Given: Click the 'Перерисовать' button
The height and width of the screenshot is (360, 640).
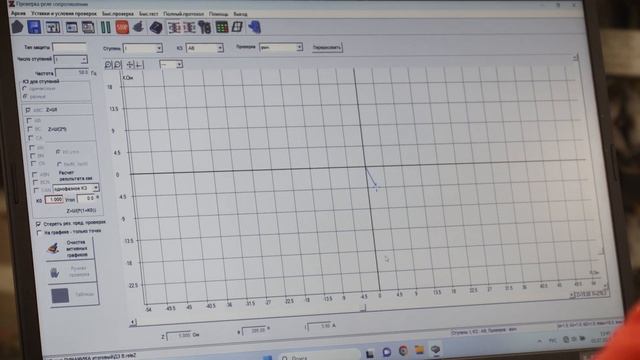Looking at the screenshot, I should 327,47.
